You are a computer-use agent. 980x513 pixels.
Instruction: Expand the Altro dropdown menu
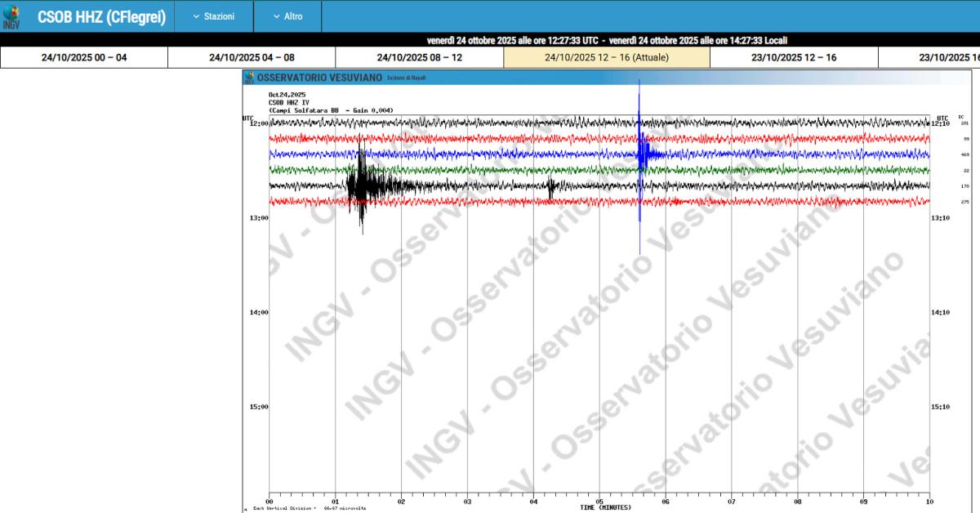[x=287, y=16]
